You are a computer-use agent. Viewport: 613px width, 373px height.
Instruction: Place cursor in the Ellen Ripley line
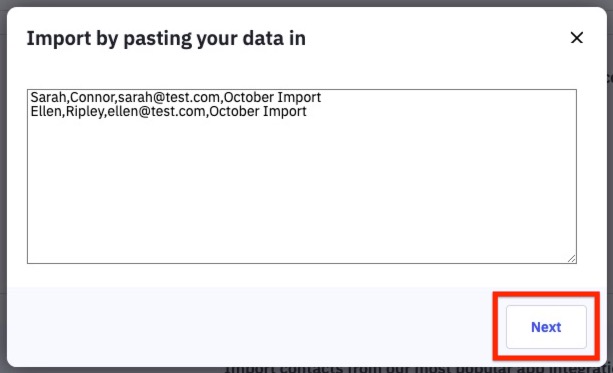pyautogui.click(x=168, y=111)
